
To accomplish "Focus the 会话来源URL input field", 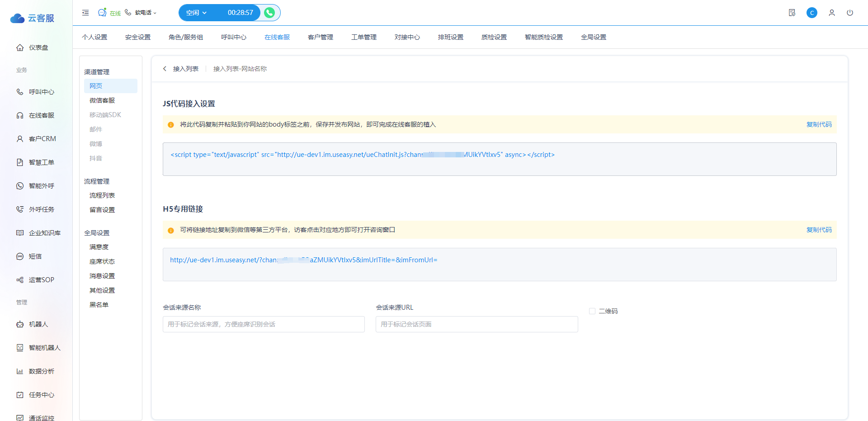I will (476, 324).
